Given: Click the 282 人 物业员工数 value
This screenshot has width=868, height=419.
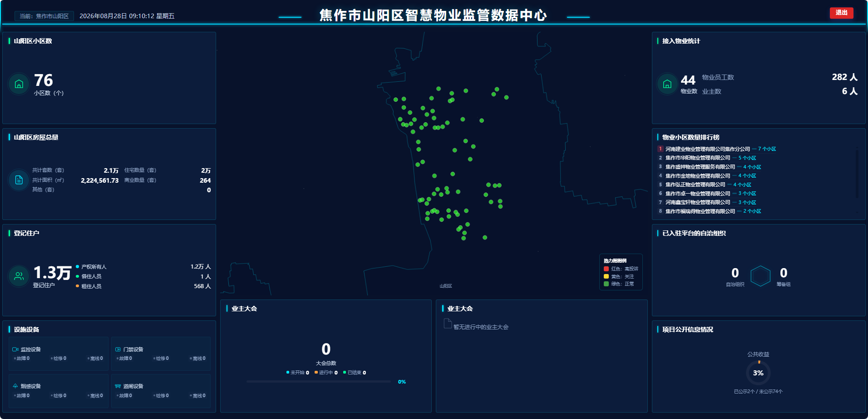Looking at the screenshot, I should [844, 77].
